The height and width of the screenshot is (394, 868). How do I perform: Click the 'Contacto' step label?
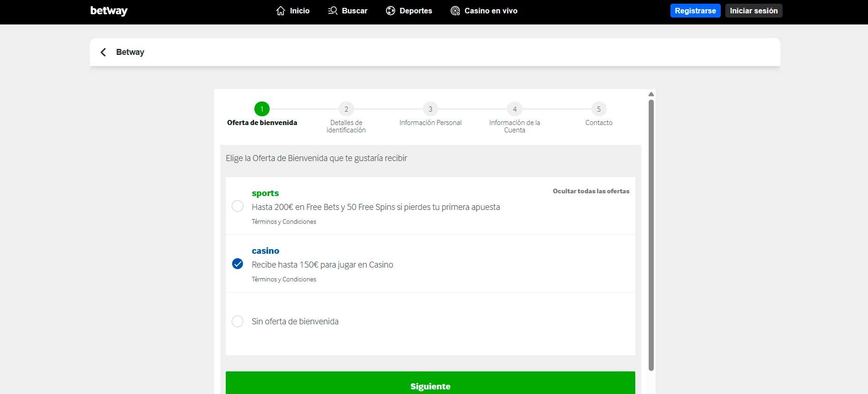pyautogui.click(x=599, y=123)
